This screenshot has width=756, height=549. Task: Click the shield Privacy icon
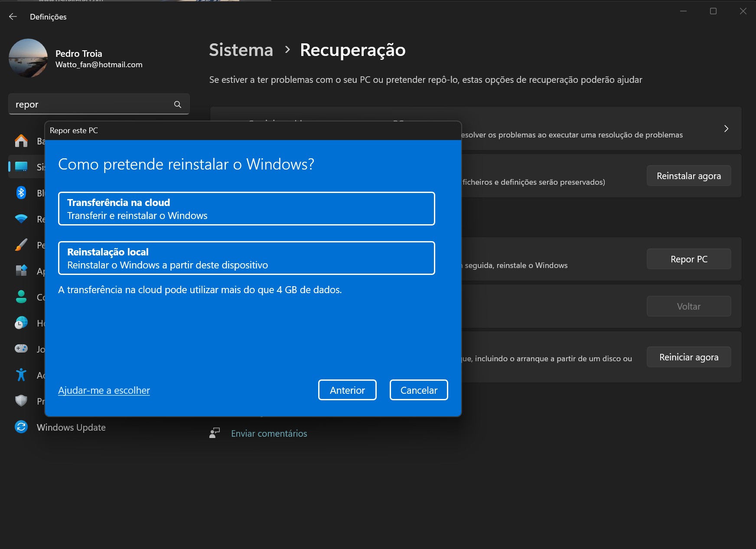21,401
